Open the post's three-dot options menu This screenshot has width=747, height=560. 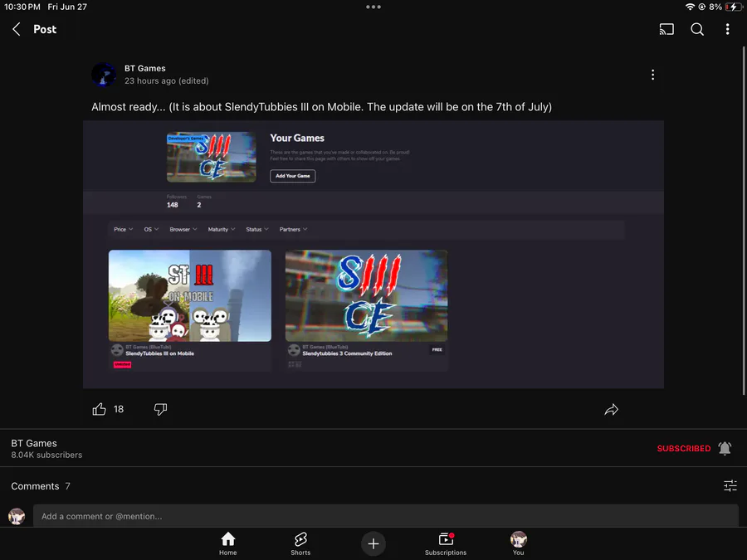652,75
